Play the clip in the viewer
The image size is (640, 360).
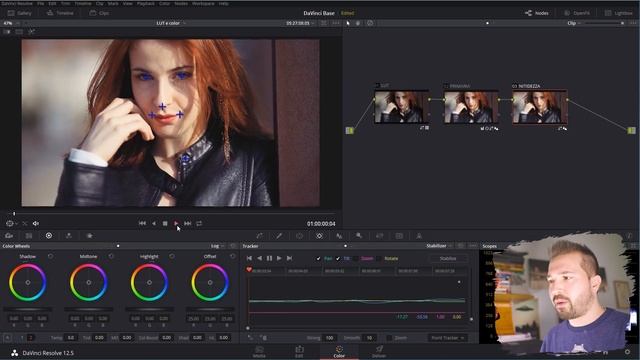(176, 223)
